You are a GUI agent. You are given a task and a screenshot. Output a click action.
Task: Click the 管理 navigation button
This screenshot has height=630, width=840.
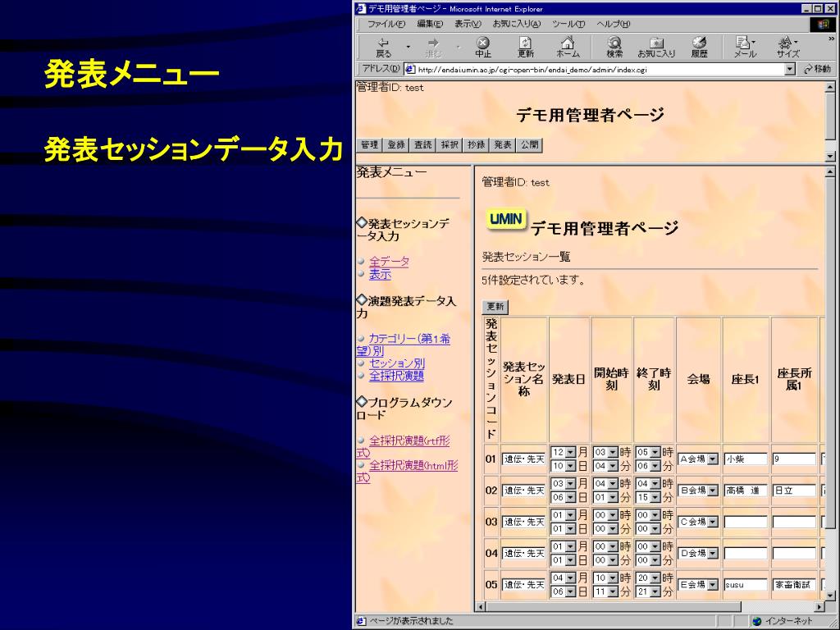point(370,144)
